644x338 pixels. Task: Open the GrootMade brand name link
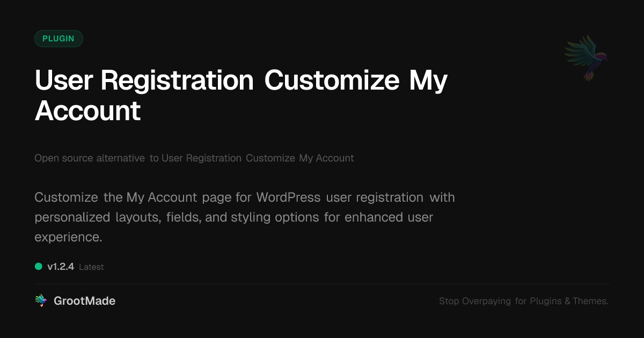pyautogui.click(x=84, y=301)
